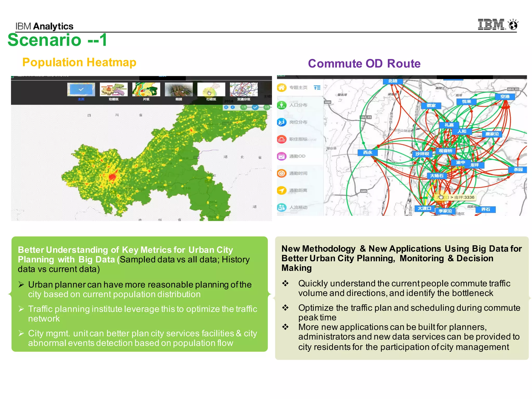Click the 北碚 node label on map
The height and width of the screenshot is (399, 532).
[393, 81]
